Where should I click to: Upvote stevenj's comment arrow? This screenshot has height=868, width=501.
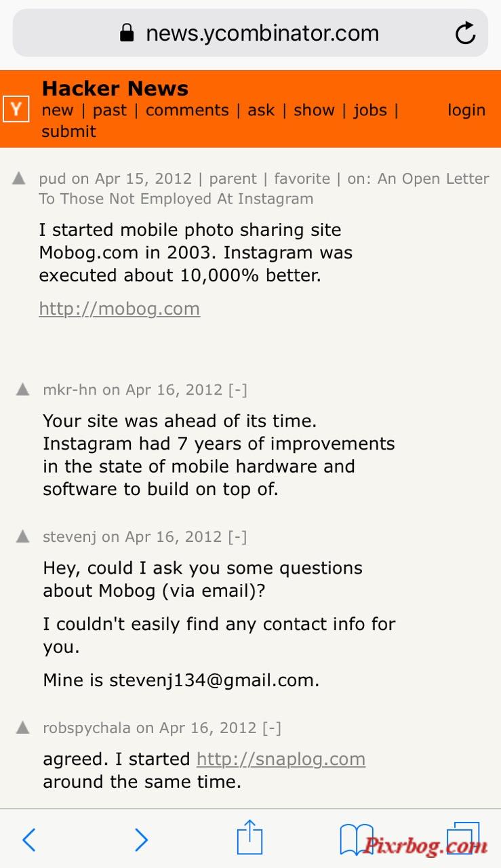point(23,536)
